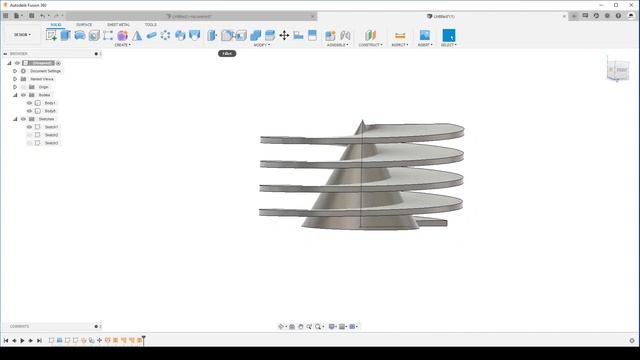Select the Create Sketch tool
Screen dimensions: 640x360
tap(51, 36)
